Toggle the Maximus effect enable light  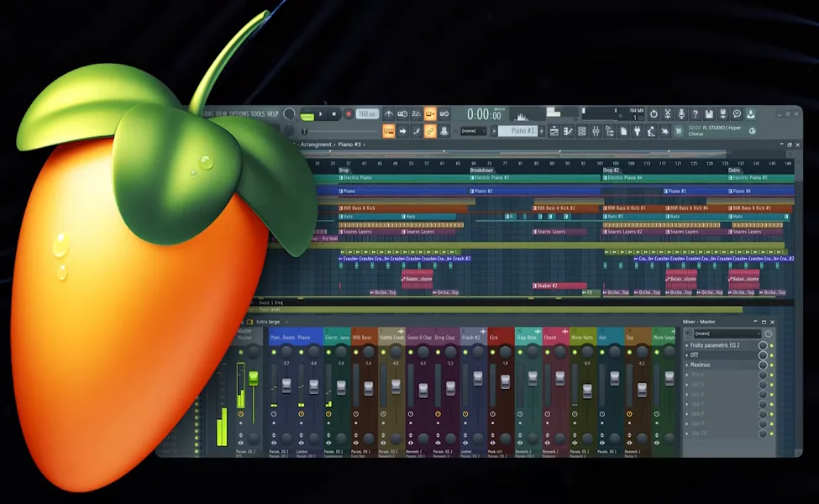[x=771, y=365]
